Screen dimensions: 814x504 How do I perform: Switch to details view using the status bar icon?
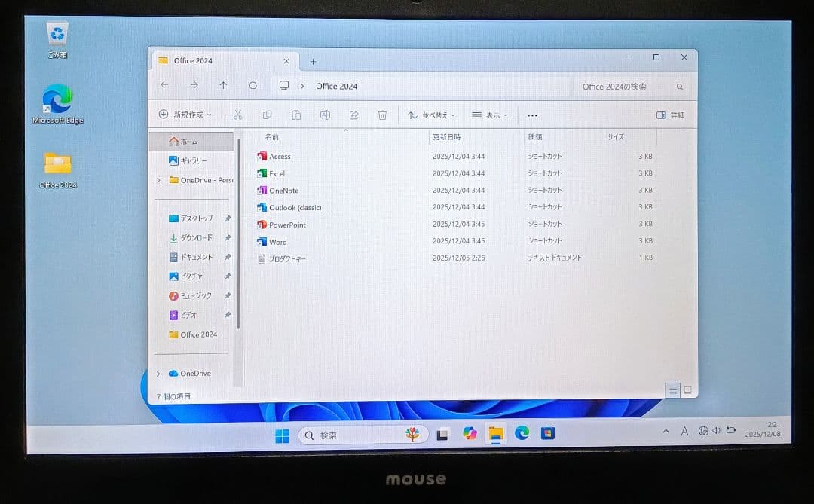(x=672, y=390)
